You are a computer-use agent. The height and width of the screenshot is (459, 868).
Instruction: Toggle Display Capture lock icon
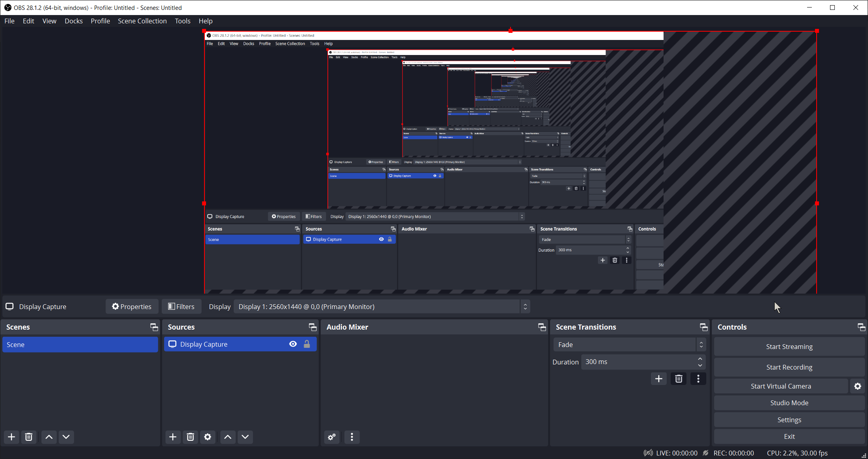click(307, 344)
